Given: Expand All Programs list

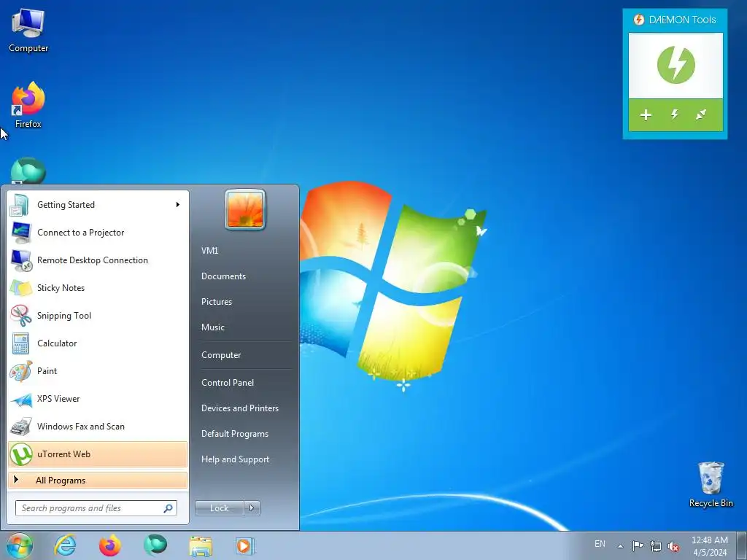Looking at the screenshot, I should point(98,481).
